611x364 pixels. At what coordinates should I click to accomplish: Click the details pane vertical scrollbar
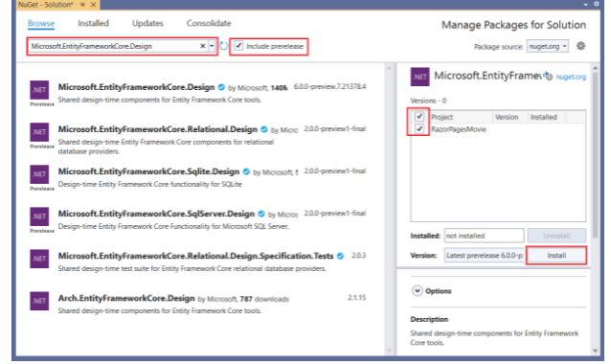[x=595, y=155]
